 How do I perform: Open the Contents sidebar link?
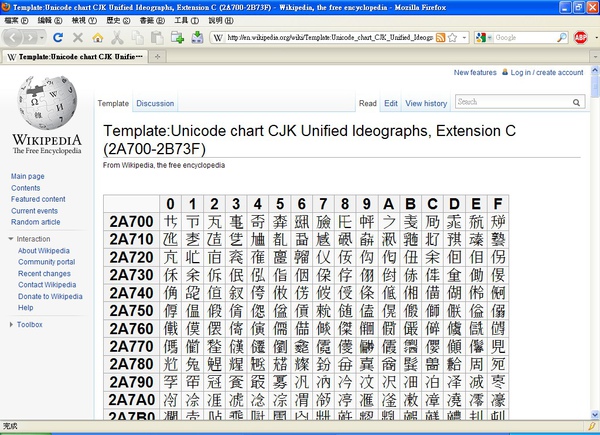[26, 188]
